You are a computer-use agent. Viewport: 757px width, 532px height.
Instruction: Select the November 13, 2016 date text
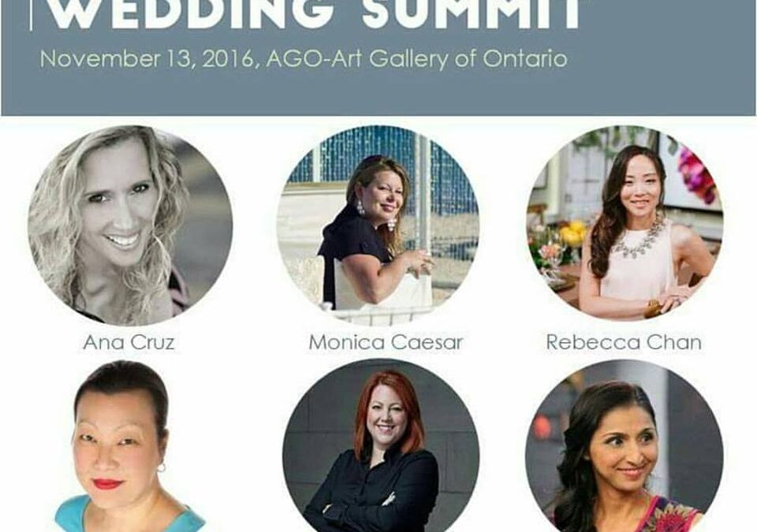[147, 59]
